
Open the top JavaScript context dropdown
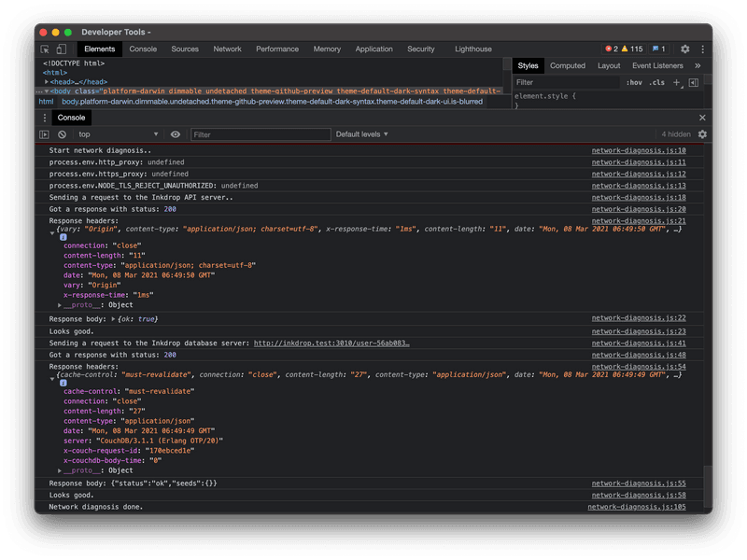coord(119,134)
